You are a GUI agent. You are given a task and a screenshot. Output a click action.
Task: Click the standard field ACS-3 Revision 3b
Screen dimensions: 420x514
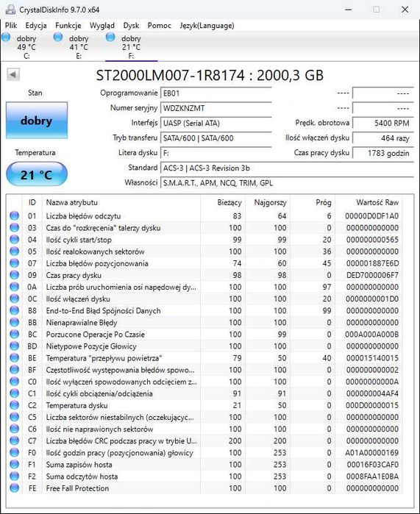pos(287,168)
